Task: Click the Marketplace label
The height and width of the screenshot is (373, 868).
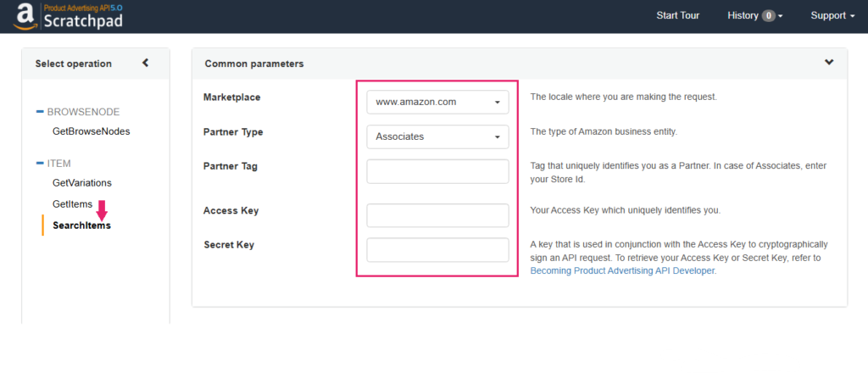Action: click(232, 97)
